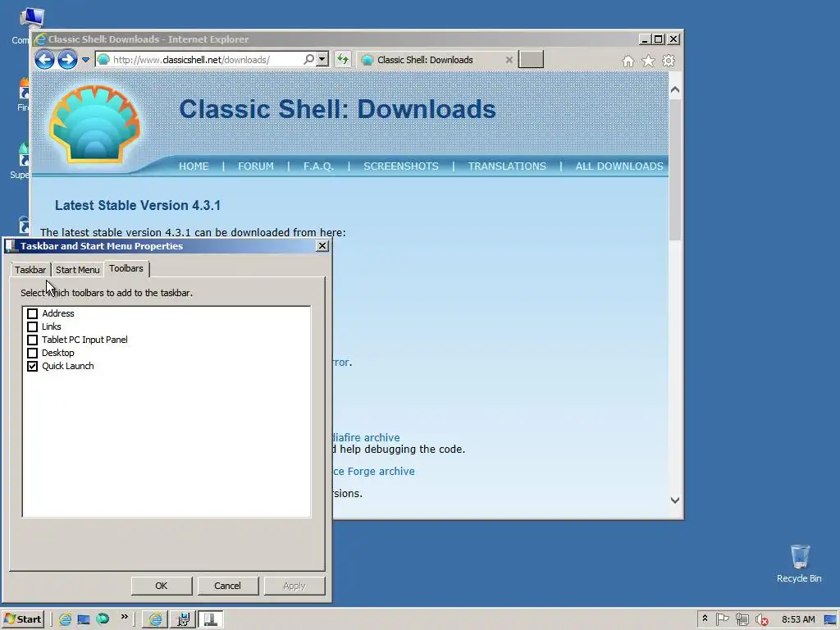Close the Taskbar and Start Menu Properties dialog
This screenshot has width=840, height=630.
click(322, 246)
